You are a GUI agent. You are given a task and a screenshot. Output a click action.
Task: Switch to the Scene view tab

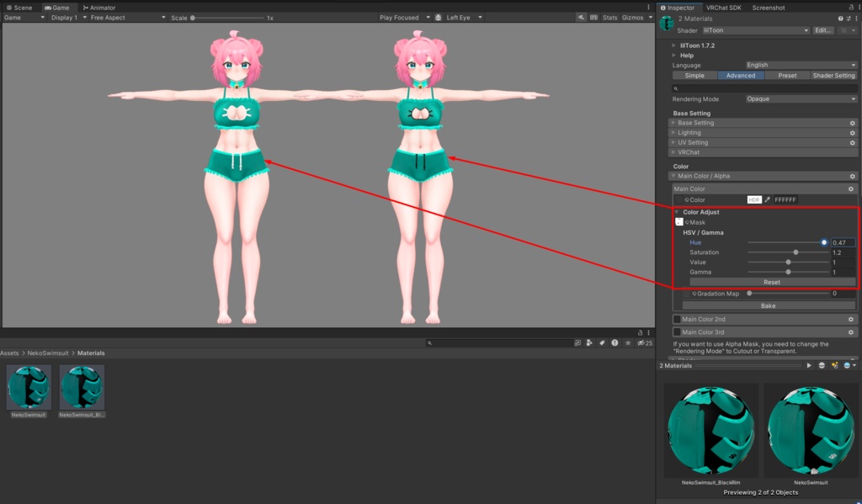tap(19, 7)
